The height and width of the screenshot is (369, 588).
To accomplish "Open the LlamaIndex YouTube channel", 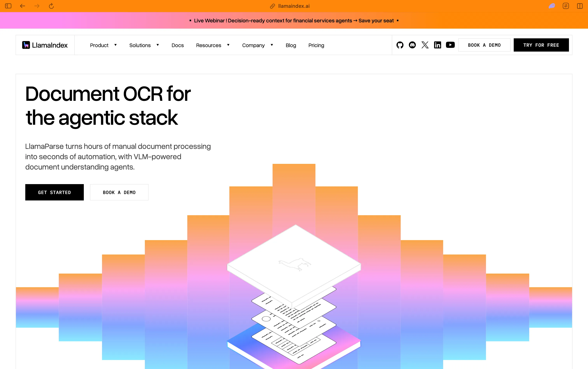I will [450, 45].
